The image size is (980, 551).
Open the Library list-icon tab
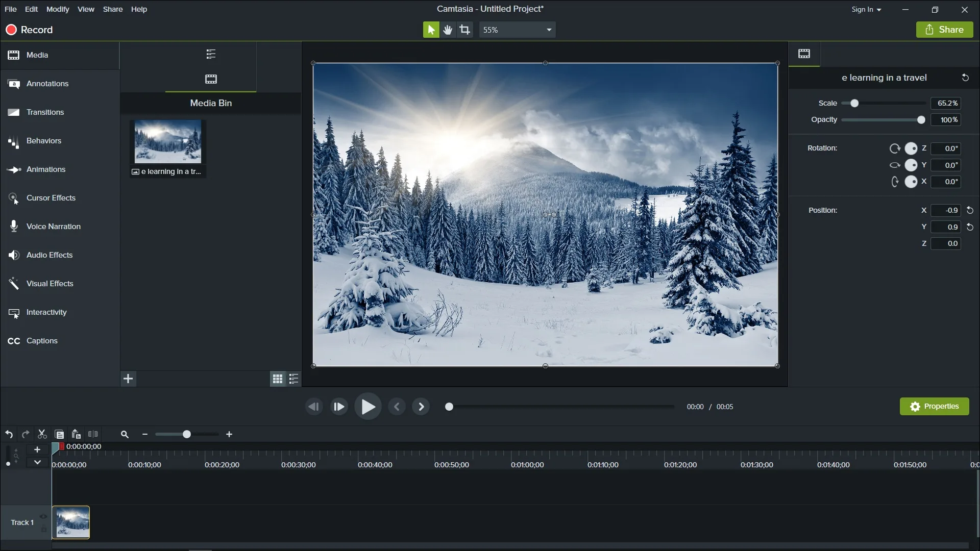click(x=211, y=54)
